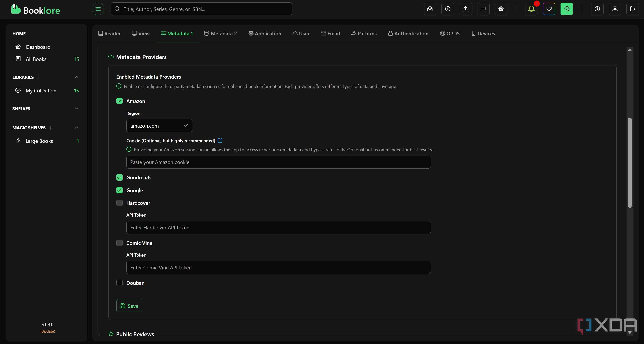Click the add (plus circle) icon
Viewport: 644px width, 344px height.
(448, 9)
